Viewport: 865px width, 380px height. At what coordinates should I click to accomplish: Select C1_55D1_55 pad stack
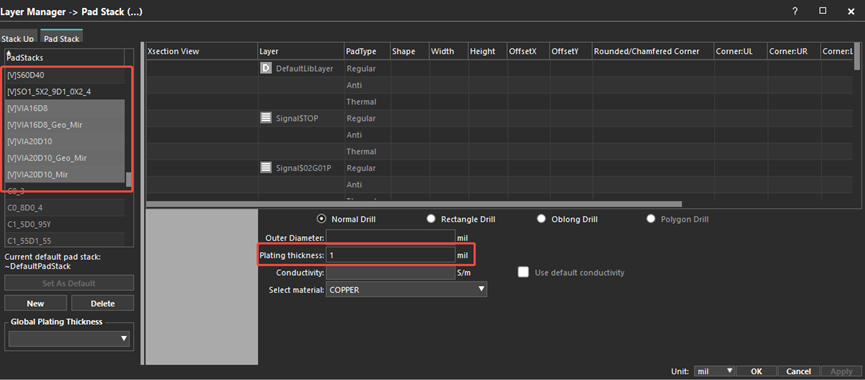tap(65, 240)
